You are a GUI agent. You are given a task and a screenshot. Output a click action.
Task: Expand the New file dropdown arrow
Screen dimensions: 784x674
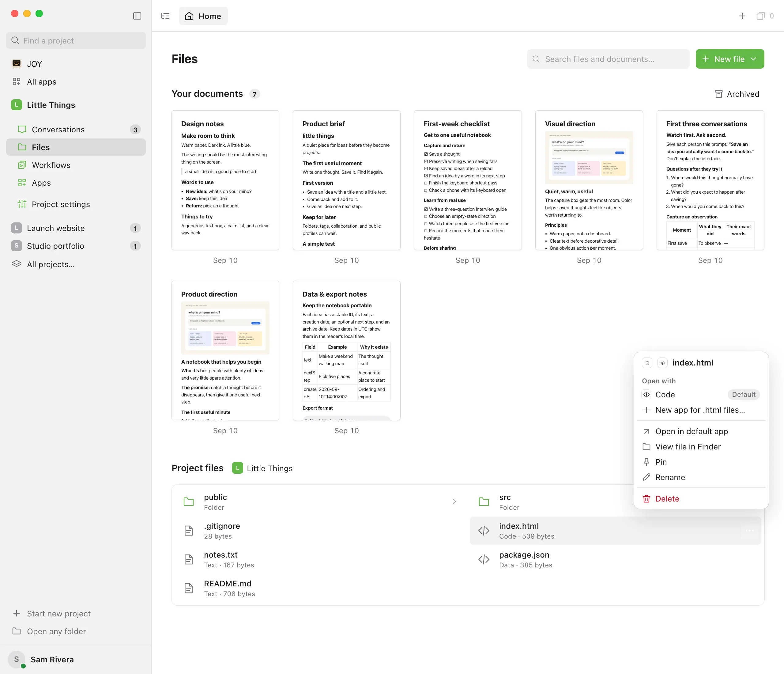(753, 59)
